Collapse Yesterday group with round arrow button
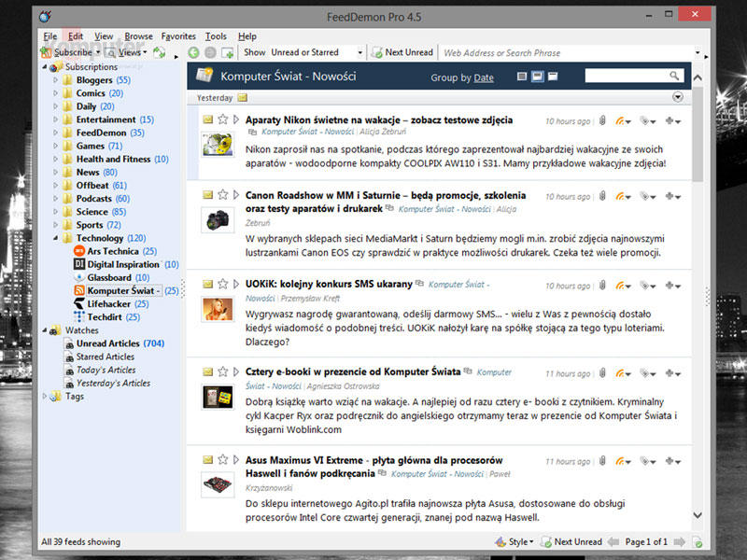Image resolution: width=747 pixels, height=560 pixels. [678, 97]
